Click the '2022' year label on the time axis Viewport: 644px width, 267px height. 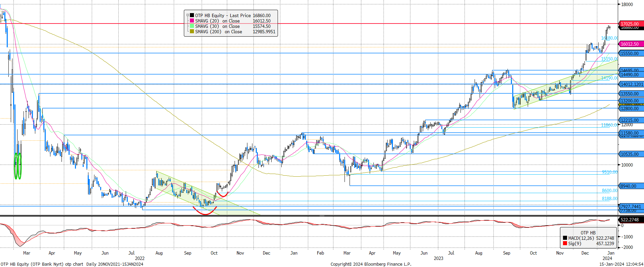(140, 258)
